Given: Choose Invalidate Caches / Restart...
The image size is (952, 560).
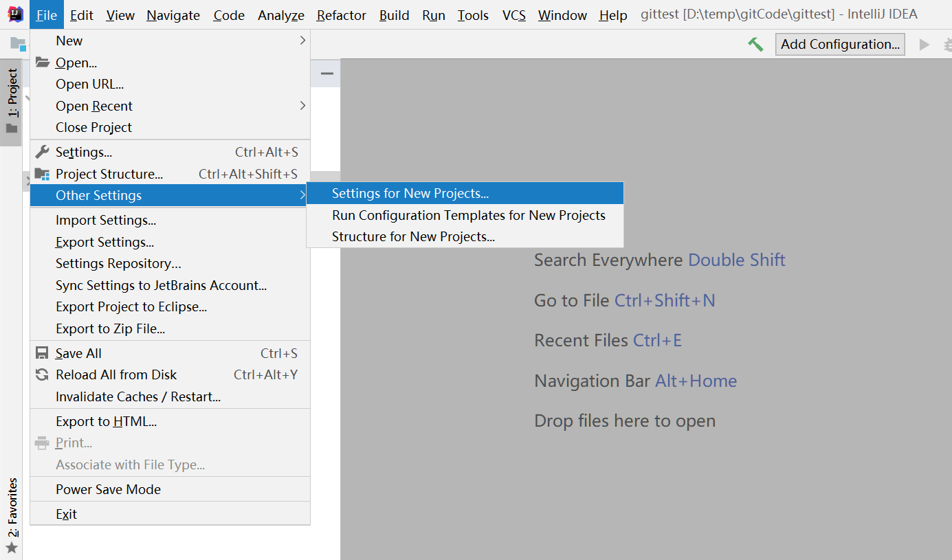Looking at the screenshot, I should [x=170, y=396].
